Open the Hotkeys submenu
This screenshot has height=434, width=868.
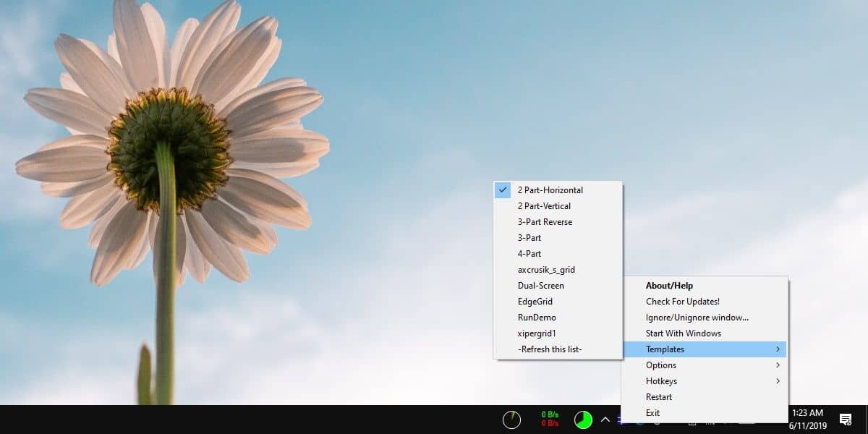point(661,381)
